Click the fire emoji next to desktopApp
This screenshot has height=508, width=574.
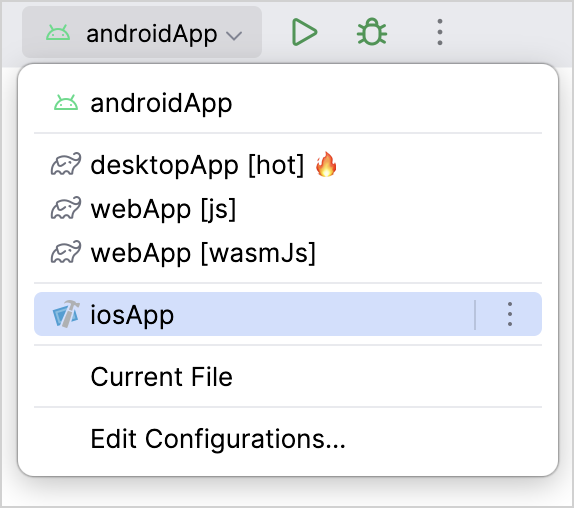click(x=326, y=164)
